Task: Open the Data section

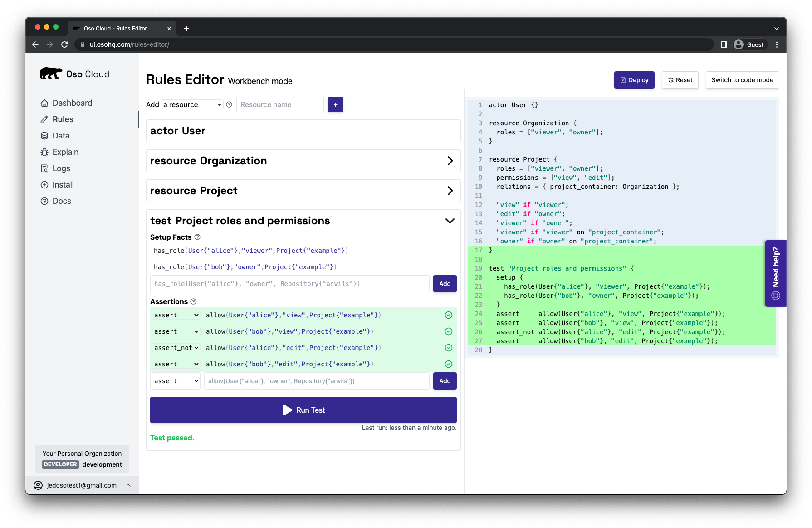Action: (x=61, y=136)
